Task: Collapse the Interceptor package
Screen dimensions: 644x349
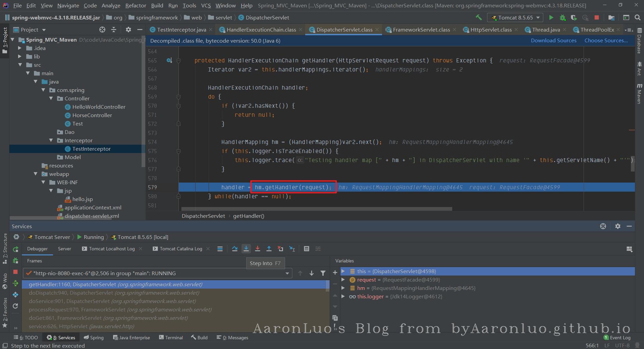Action: click(x=51, y=140)
